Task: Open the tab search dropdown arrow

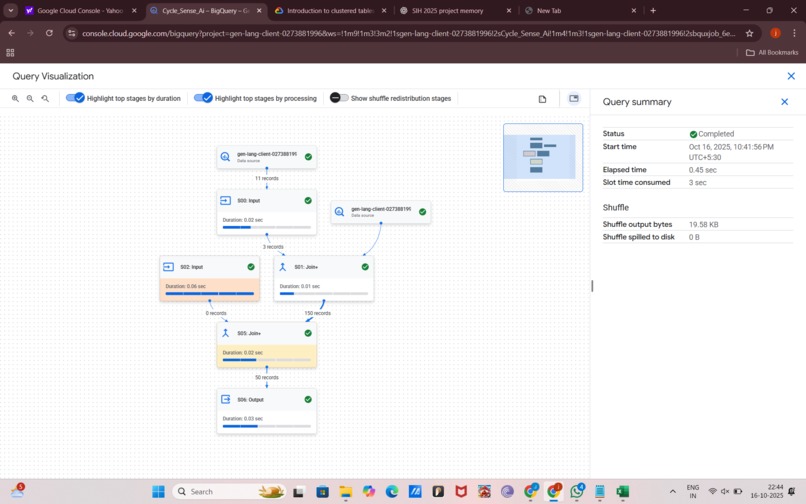Action: pos(10,10)
